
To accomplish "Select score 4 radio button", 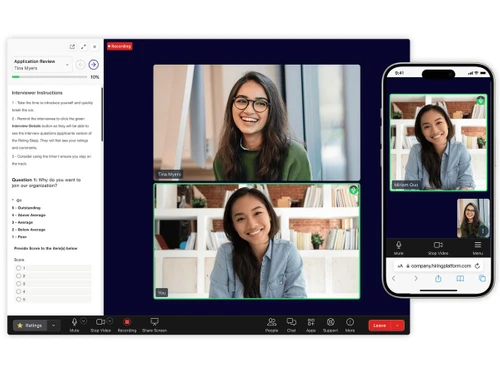I will pos(19,292).
